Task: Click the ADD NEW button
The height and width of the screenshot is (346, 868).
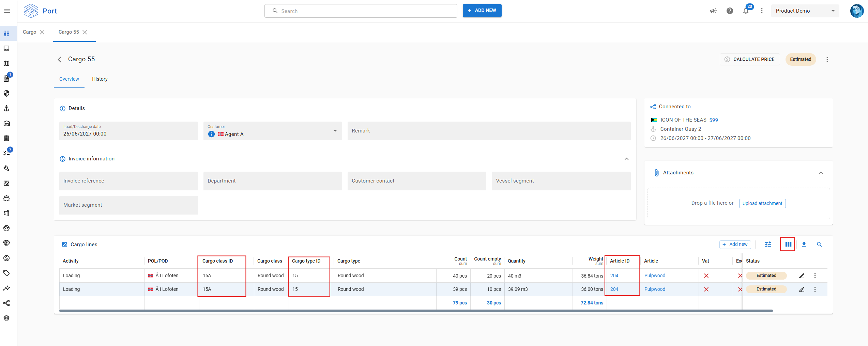Action: point(482,11)
